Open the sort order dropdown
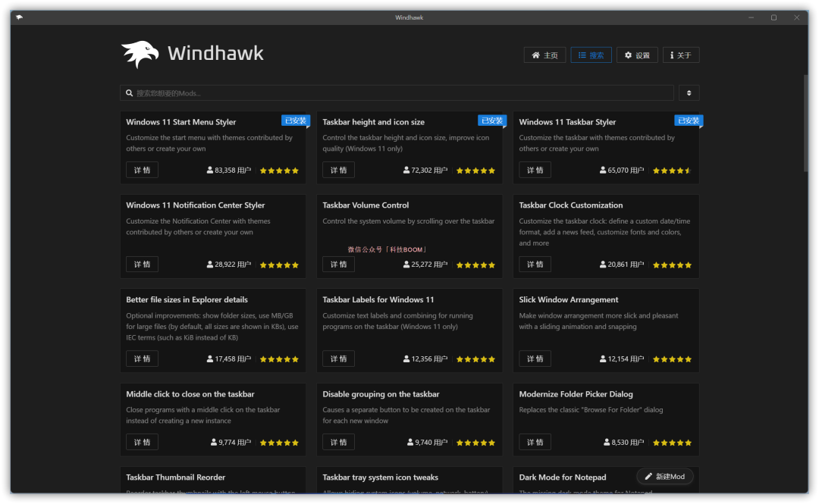Viewport: 819px width, 504px height. click(689, 93)
